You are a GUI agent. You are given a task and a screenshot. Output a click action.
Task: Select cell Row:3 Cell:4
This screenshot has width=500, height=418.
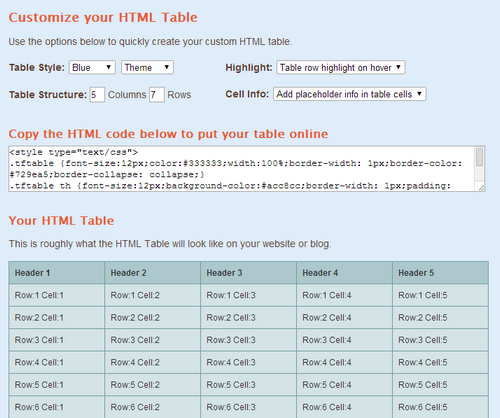[x=345, y=340]
